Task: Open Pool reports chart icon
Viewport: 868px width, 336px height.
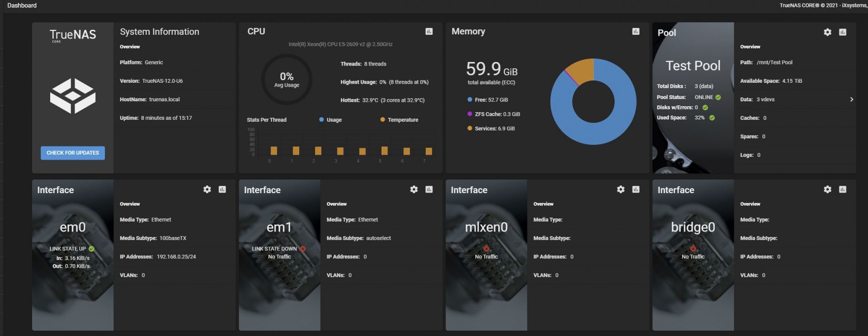Action: [843, 32]
